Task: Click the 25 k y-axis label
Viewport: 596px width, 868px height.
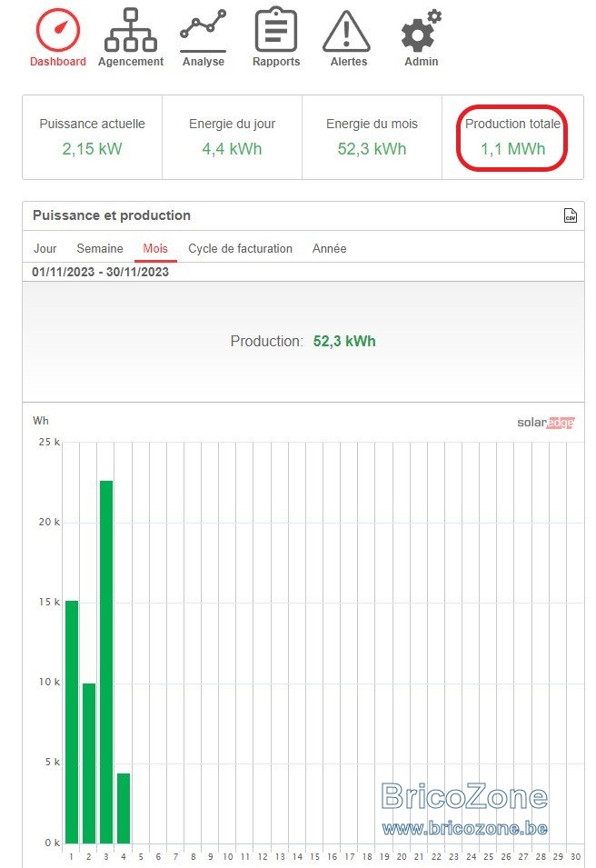Action: click(49, 442)
